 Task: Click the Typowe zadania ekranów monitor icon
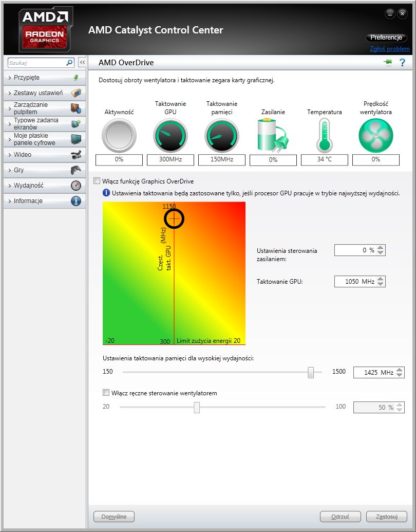pos(76,123)
